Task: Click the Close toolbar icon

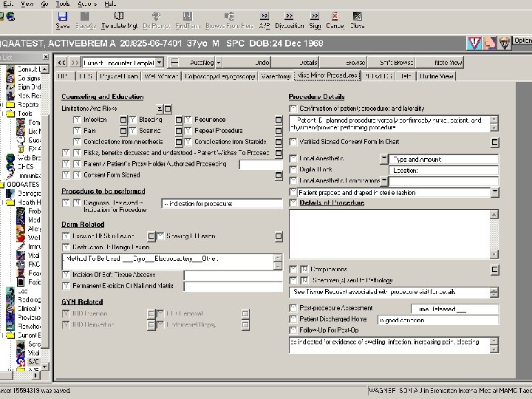Action: pyautogui.click(x=358, y=21)
